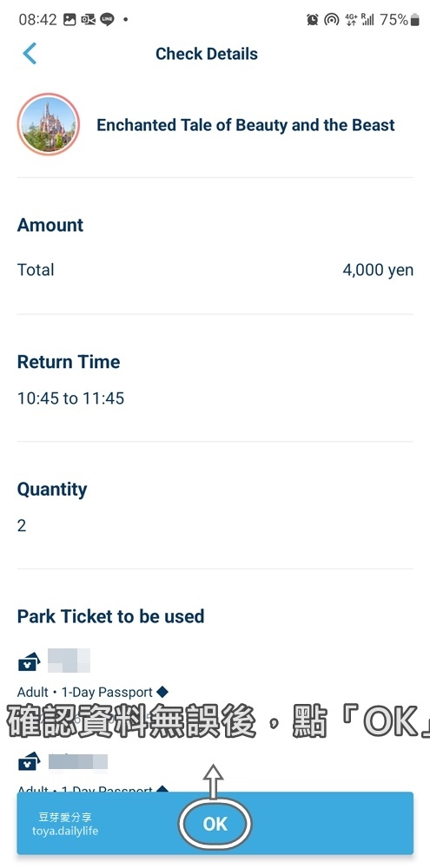
Task: Tap the second park ticket icon
Action: click(29, 762)
